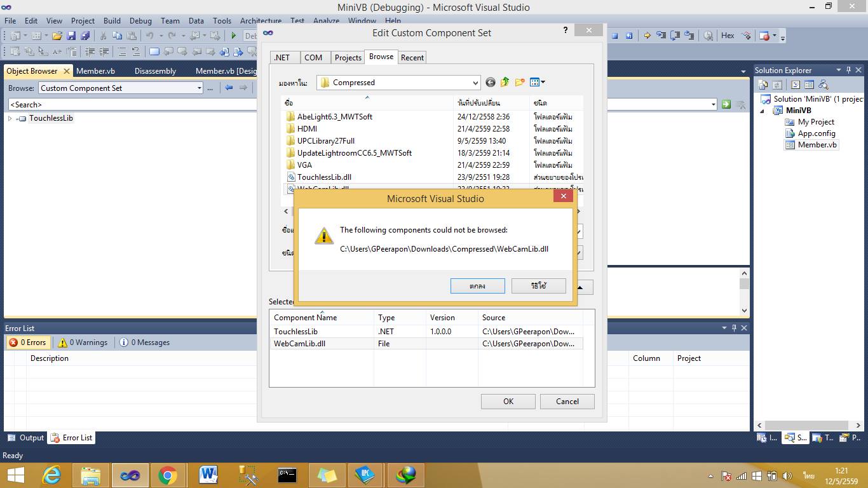Switch to the Output tab

(25, 438)
